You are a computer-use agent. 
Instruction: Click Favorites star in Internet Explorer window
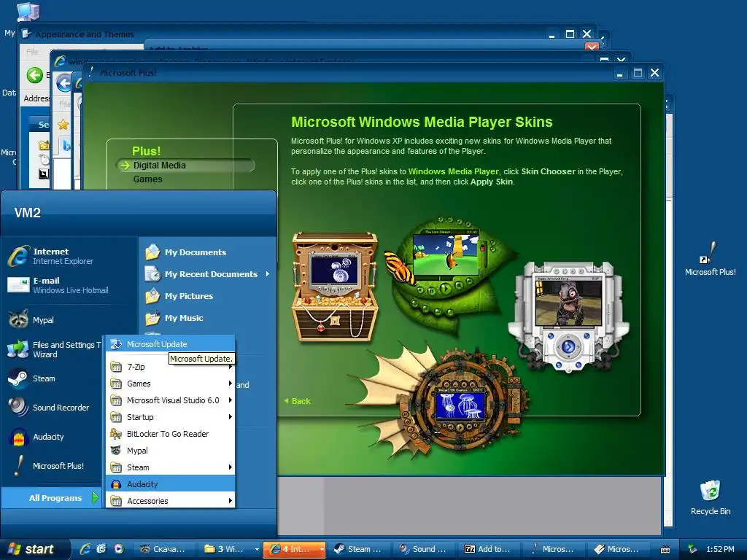tap(63, 125)
